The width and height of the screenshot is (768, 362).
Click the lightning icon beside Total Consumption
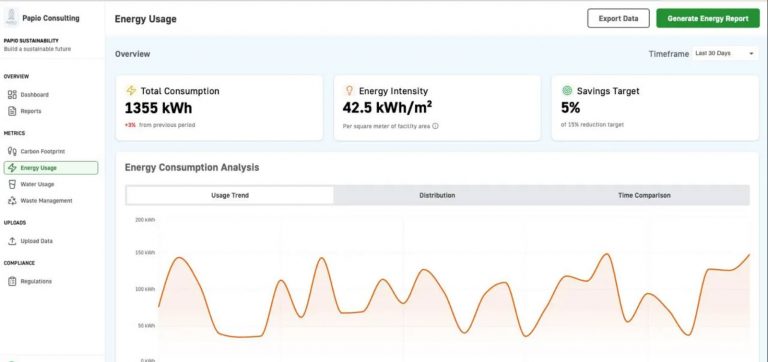click(x=131, y=91)
